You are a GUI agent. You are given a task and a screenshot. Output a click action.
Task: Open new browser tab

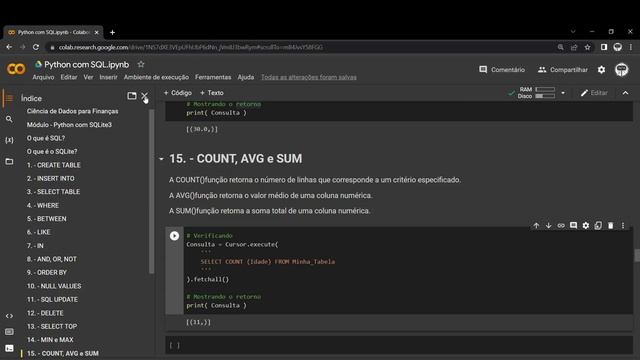[112, 32]
